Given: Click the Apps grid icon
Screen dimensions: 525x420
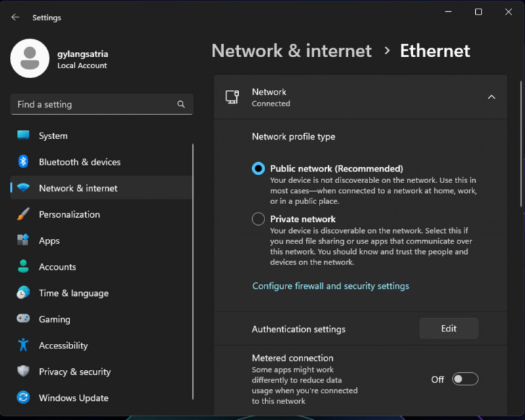Looking at the screenshot, I should [x=23, y=240].
